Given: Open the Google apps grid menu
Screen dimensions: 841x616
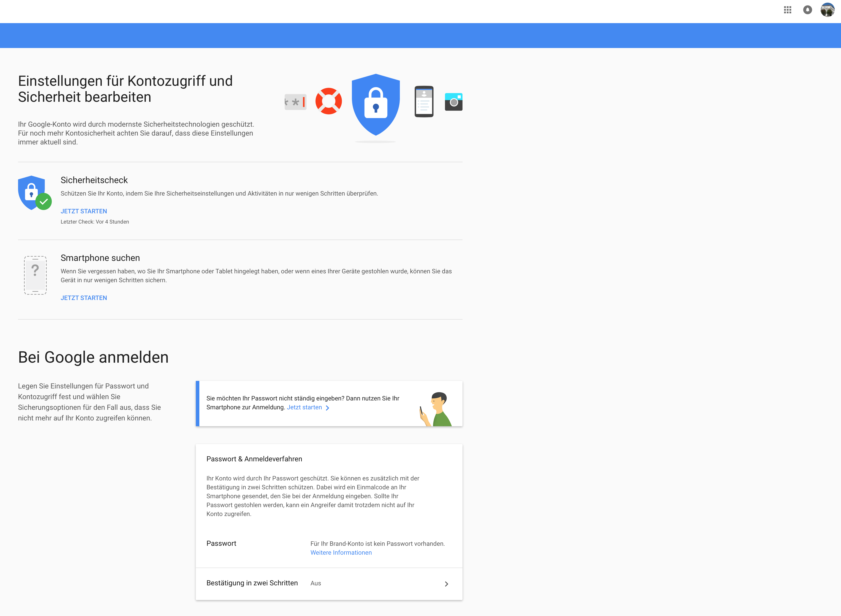Looking at the screenshot, I should (787, 10).
